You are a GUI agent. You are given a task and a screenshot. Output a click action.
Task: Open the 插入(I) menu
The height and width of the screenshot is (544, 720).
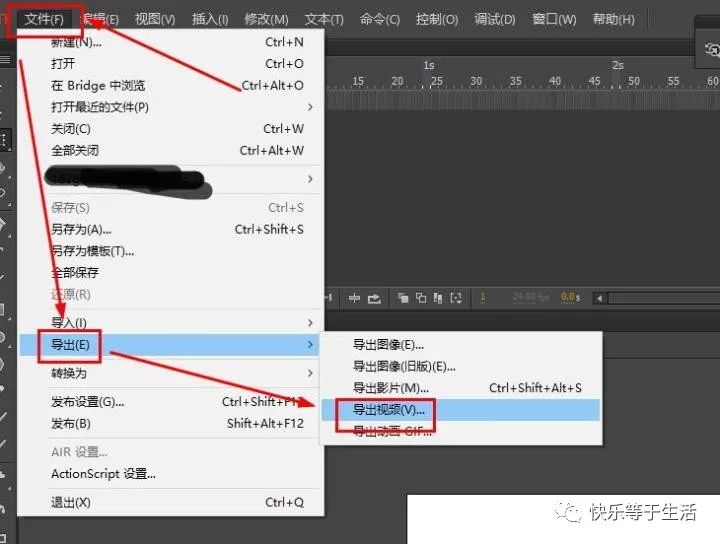[210, 19]
